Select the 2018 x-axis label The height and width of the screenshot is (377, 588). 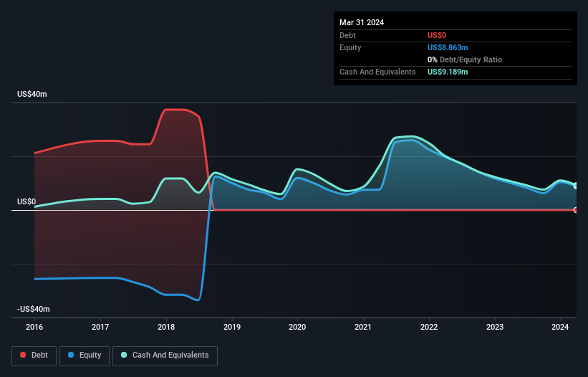click(166, 327)
